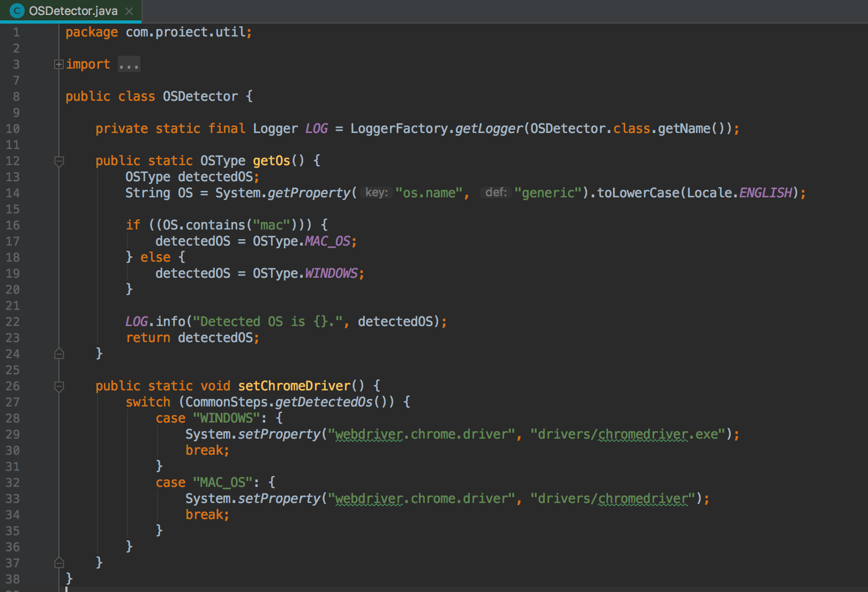Collapse the setChromeDriver method via its fold arrow
The height and width of the screenshot is (592, 868).
pos(59,386)
